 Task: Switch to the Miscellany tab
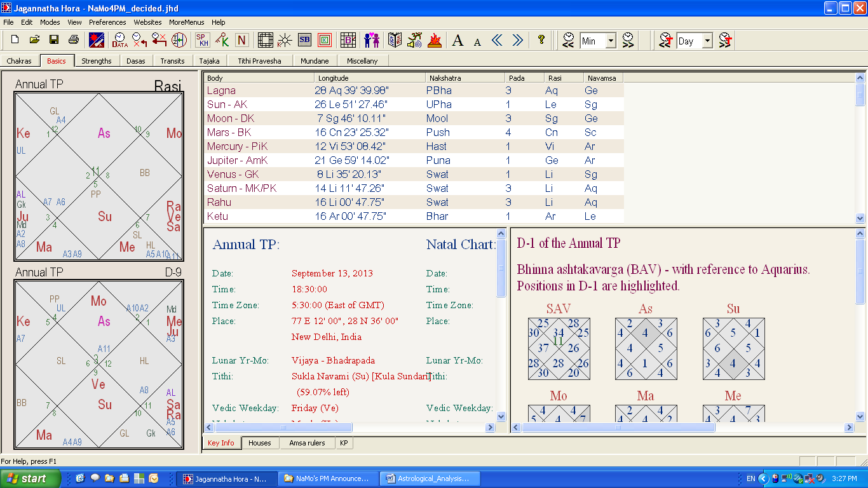[362, 61]
